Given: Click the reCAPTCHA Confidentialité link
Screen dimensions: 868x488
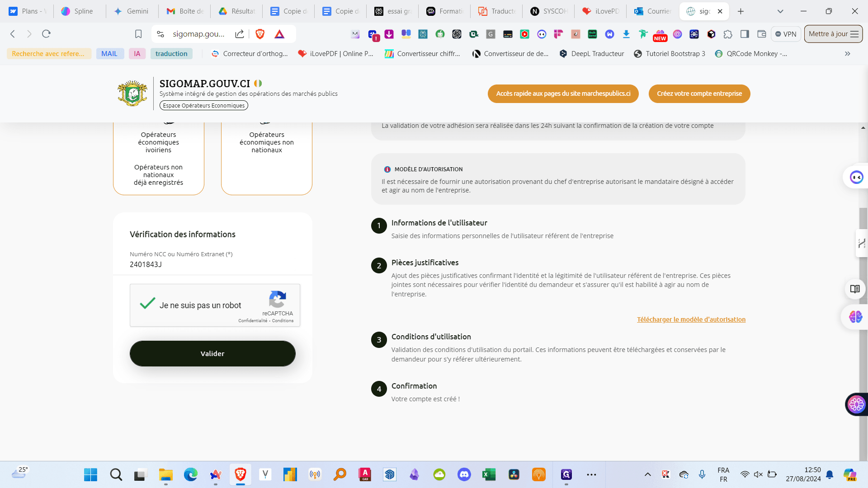Looking at the screenshot, I should point(253,321).
